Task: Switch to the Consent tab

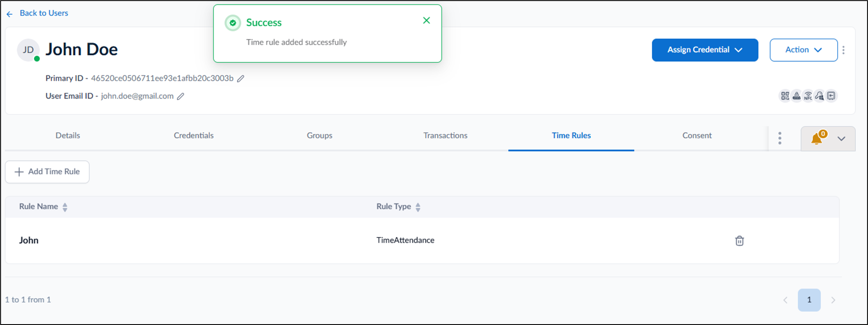Action: [697, 135]
